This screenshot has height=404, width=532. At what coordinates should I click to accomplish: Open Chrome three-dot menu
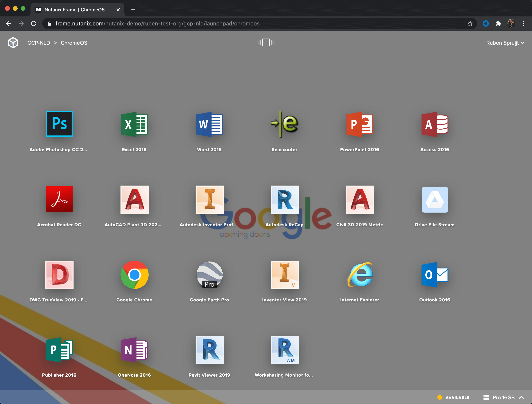click(523, 23)
